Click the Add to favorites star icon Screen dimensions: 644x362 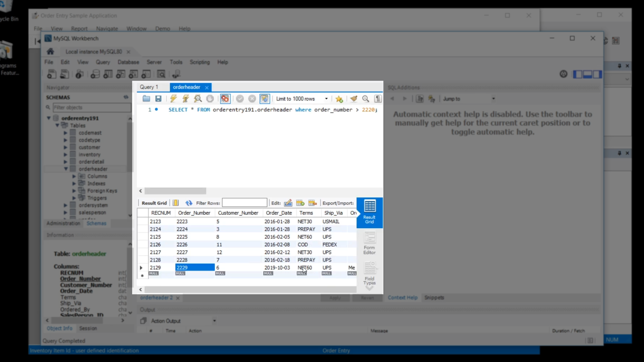[x=339, y=99]
